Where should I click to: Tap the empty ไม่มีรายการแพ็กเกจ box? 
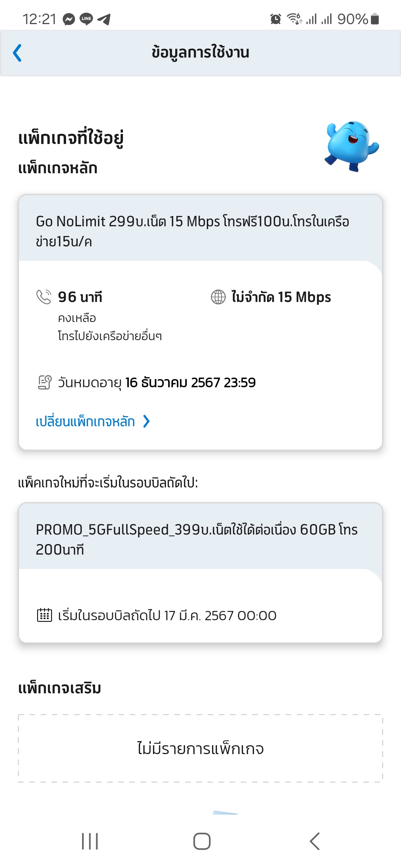(200, 748)
